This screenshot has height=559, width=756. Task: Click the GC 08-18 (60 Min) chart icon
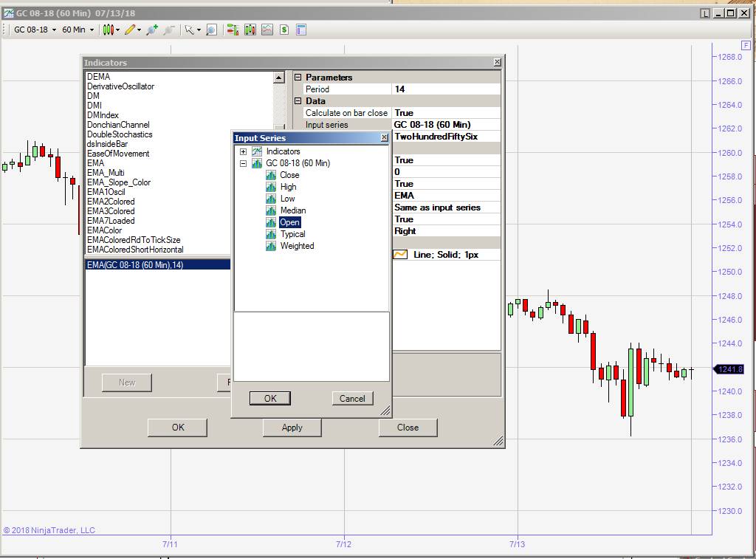(x=257, y=163)
